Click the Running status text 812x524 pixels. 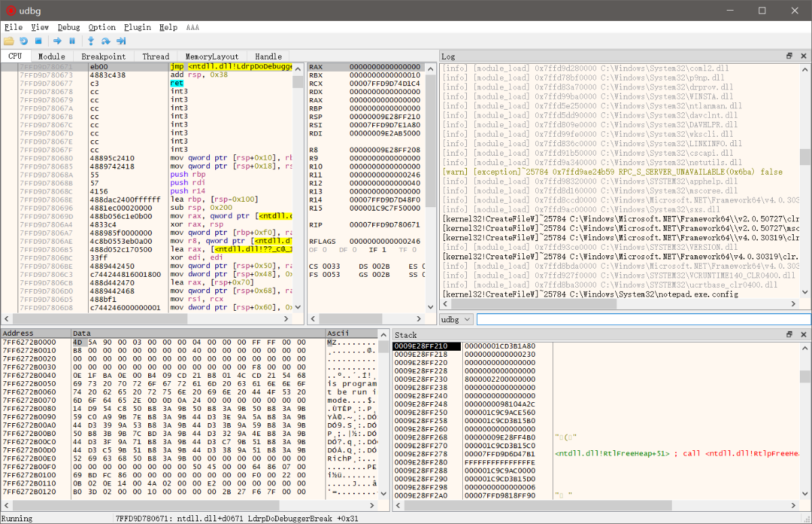point(17,518)
